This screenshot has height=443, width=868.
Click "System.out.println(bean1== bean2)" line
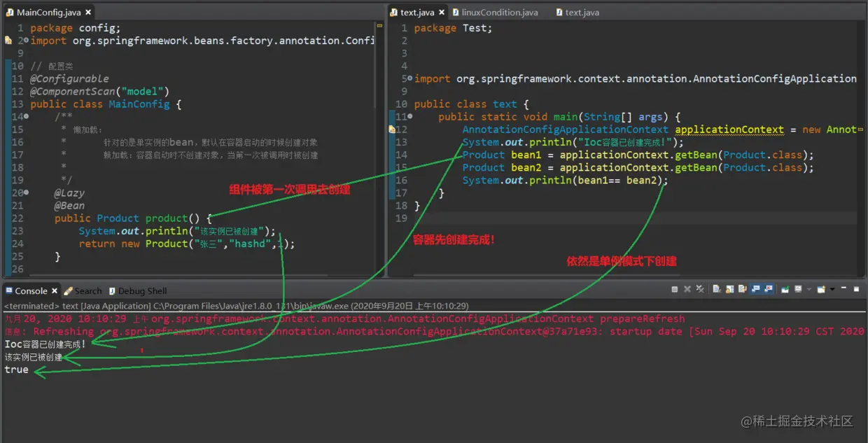click(x=566, y=180)
